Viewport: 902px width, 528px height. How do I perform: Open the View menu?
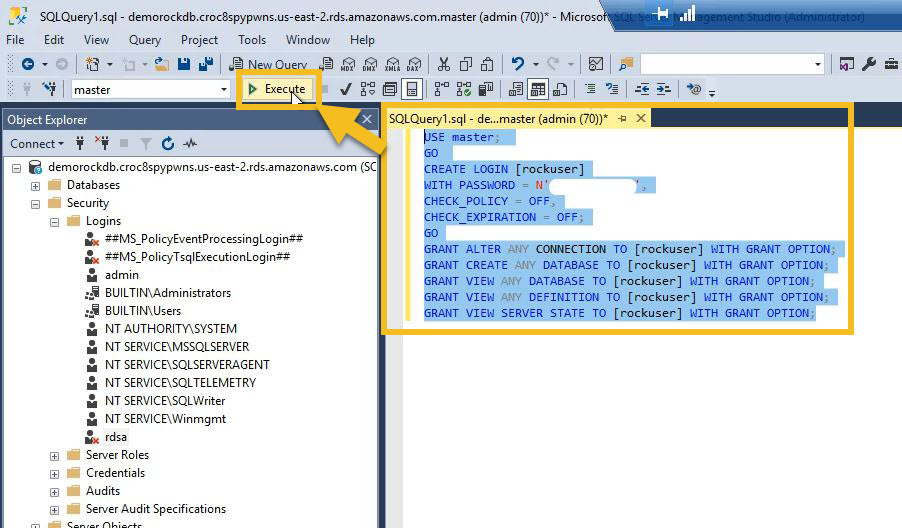(x=96, y=40)
